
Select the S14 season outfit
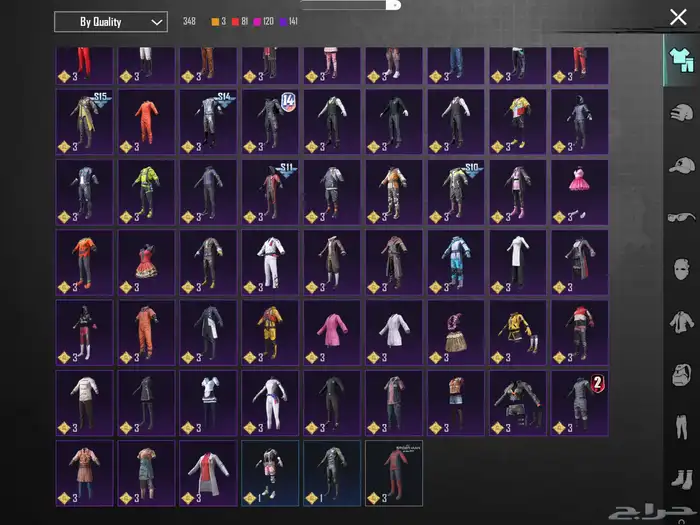pos(208,121)
